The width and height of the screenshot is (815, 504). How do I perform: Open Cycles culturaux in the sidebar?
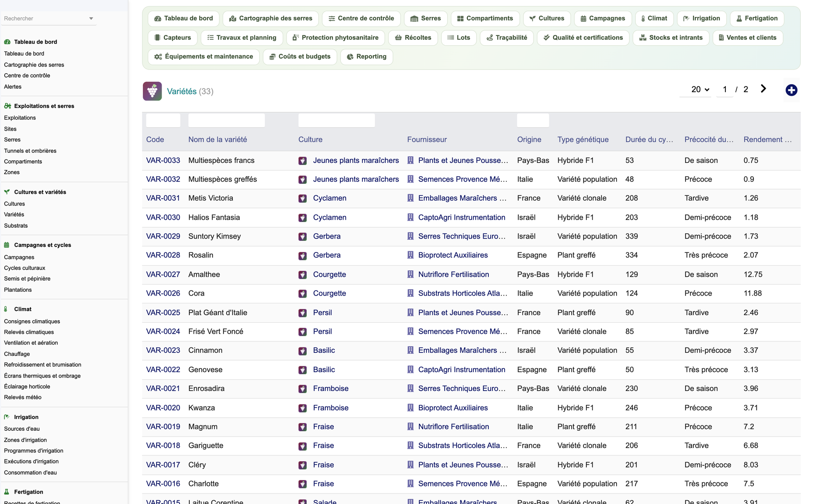[x=25, y=268]
